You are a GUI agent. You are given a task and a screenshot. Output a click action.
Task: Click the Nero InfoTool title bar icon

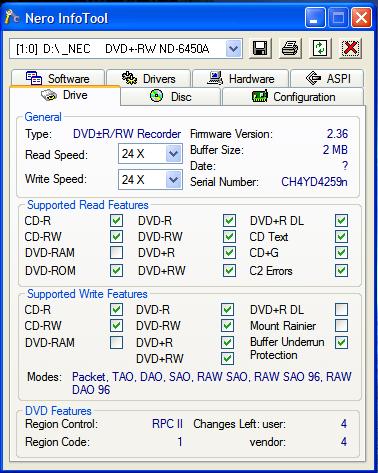click(x=12, y=17)
